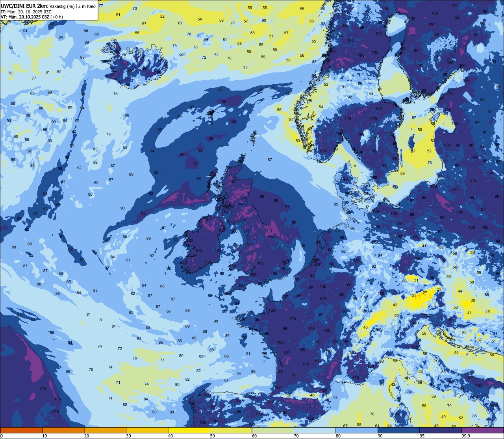This screenshot has width=504, height=439.
Task: Click the legend swatch between 20 and 30
Action: click(x=105, y=430)
